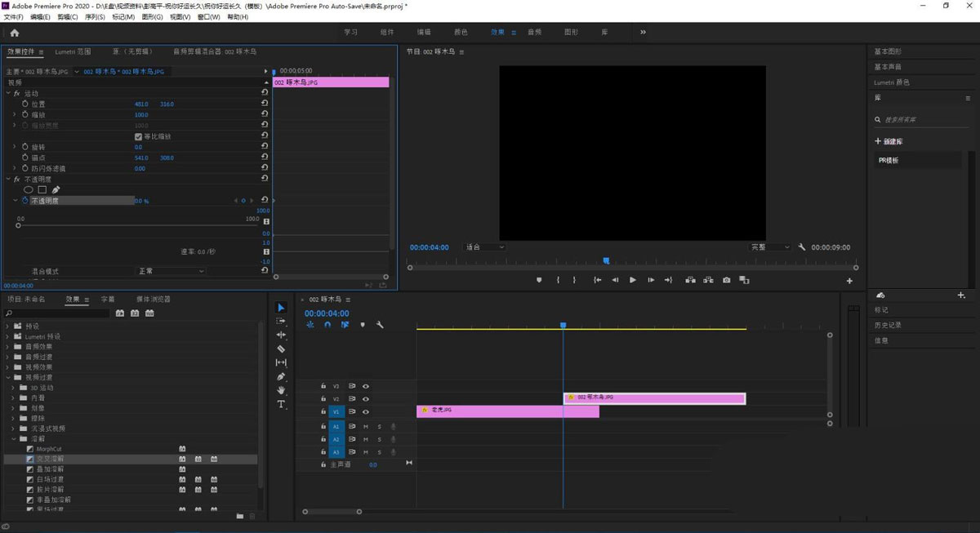Click the Export Frame camera icon
Image resolution: width=980 pixels, height=533 pixels.
[726, 280]
